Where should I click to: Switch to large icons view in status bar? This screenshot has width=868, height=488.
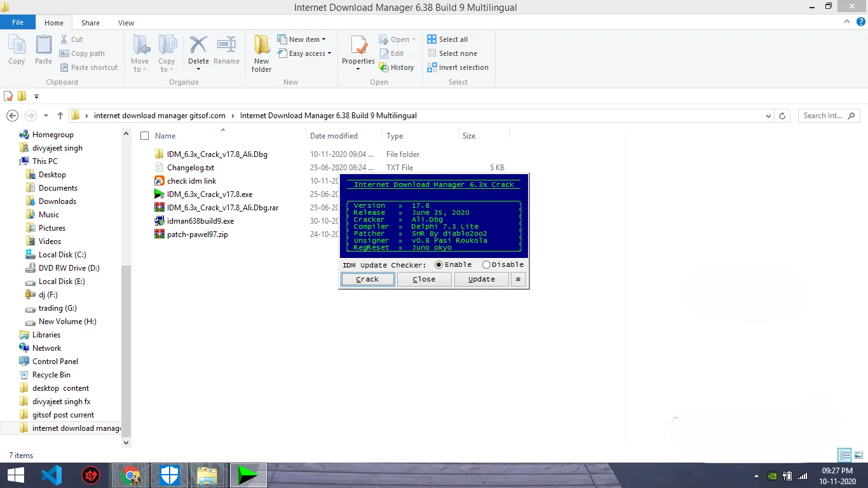coord(858,455)
